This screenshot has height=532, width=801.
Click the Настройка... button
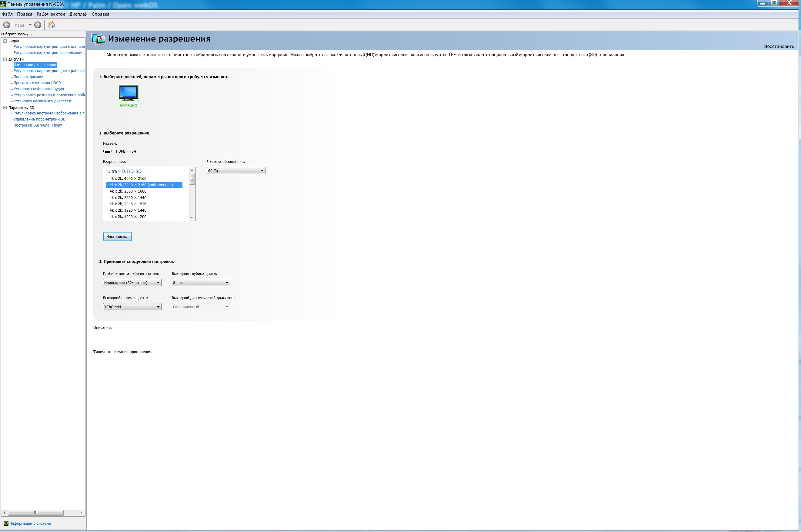tap(117, 236)
